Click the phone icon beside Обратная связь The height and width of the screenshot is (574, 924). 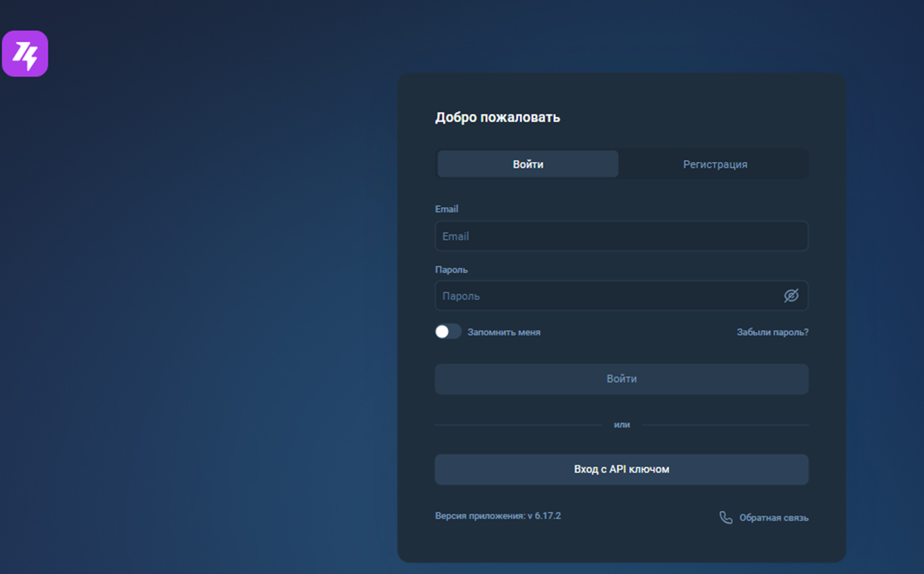click(x=726, y=517)
